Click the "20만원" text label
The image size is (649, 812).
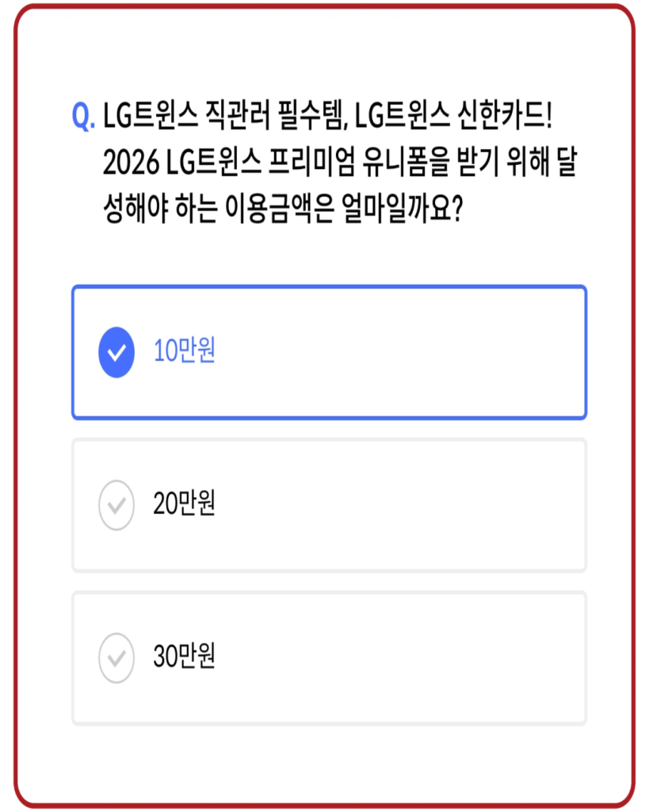pos(184,504)
